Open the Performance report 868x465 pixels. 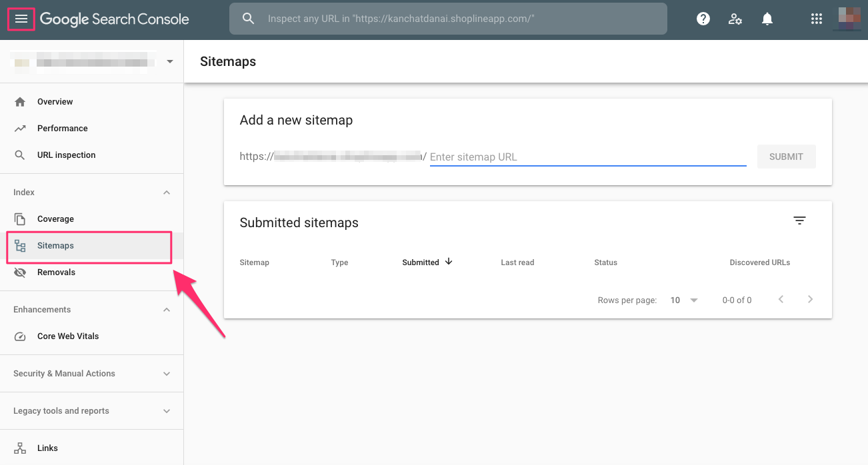point(62,129)
